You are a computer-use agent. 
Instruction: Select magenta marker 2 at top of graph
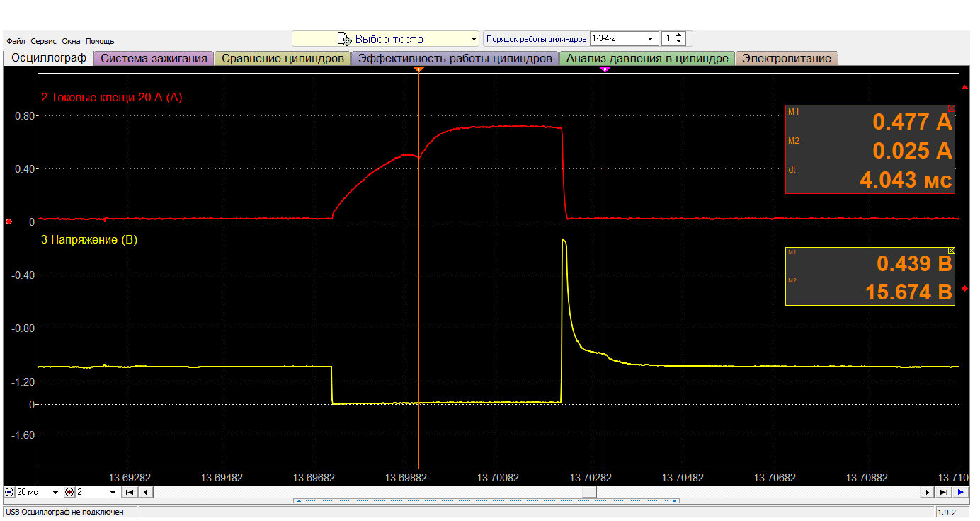605,69
